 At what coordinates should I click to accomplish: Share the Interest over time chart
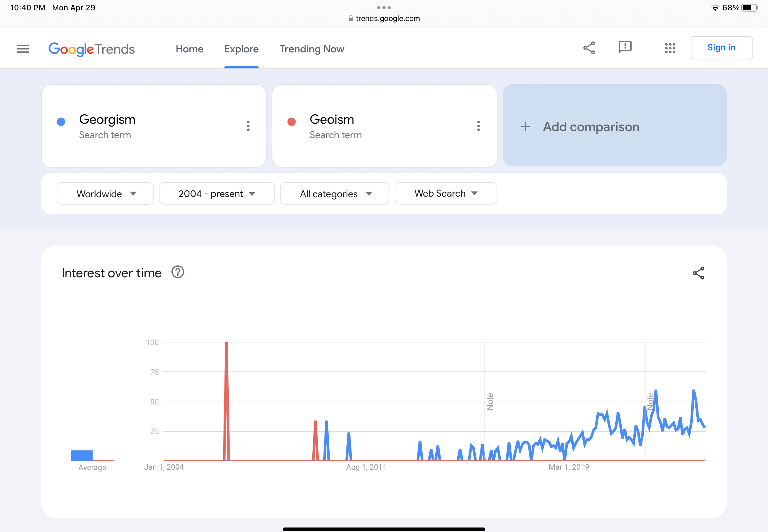pyautogui.click(x=698, y=273)
